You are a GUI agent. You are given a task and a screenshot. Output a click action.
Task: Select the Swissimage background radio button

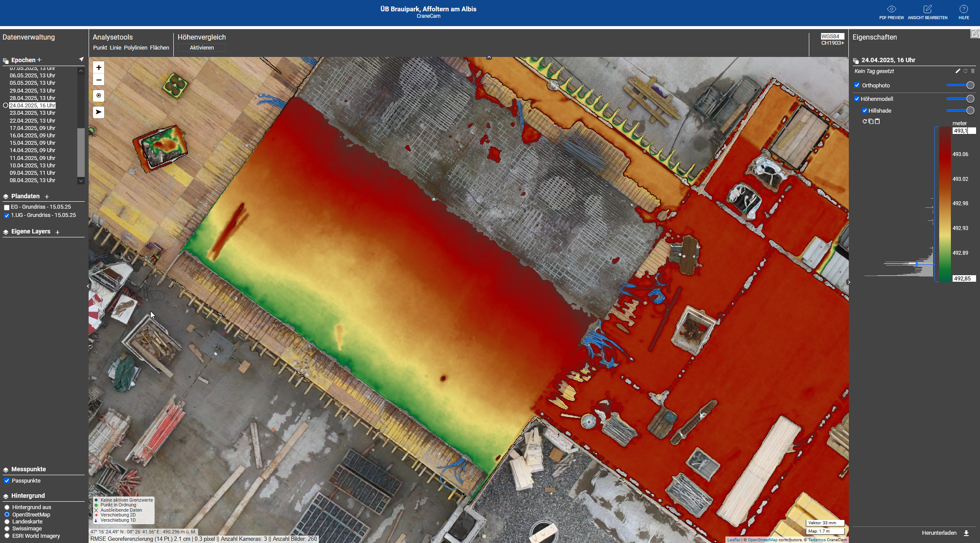pos(7,529)
